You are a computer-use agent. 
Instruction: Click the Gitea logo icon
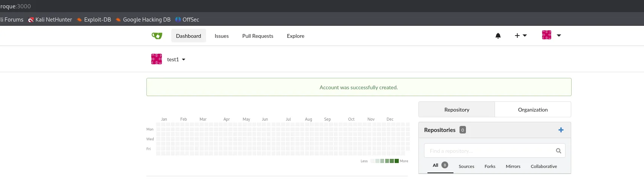[157, 36]
